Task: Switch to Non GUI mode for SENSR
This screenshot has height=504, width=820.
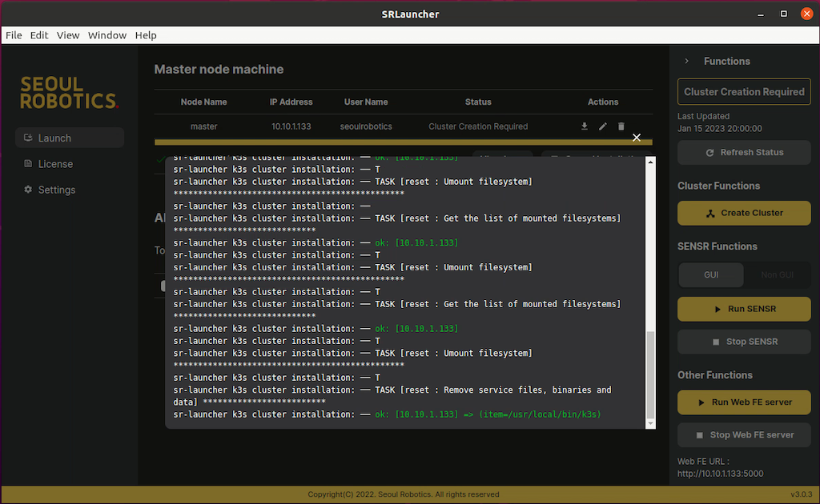Action: point(777,274)
